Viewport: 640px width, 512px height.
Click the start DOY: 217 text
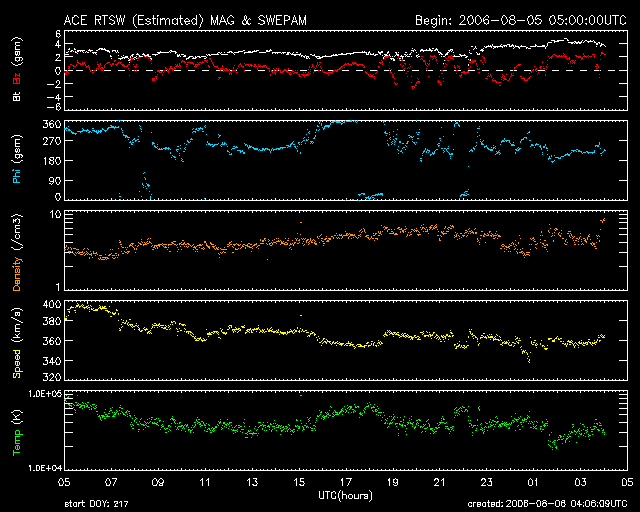[x=96, y=505]
